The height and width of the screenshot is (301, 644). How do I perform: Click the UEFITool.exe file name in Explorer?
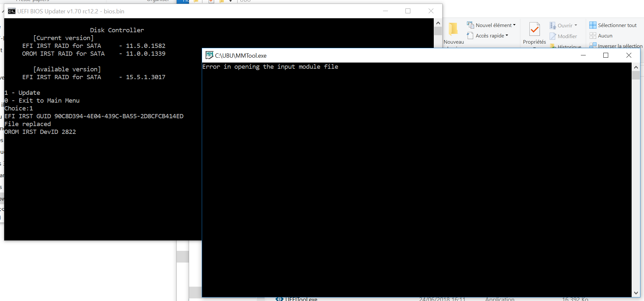pos(301,299)
